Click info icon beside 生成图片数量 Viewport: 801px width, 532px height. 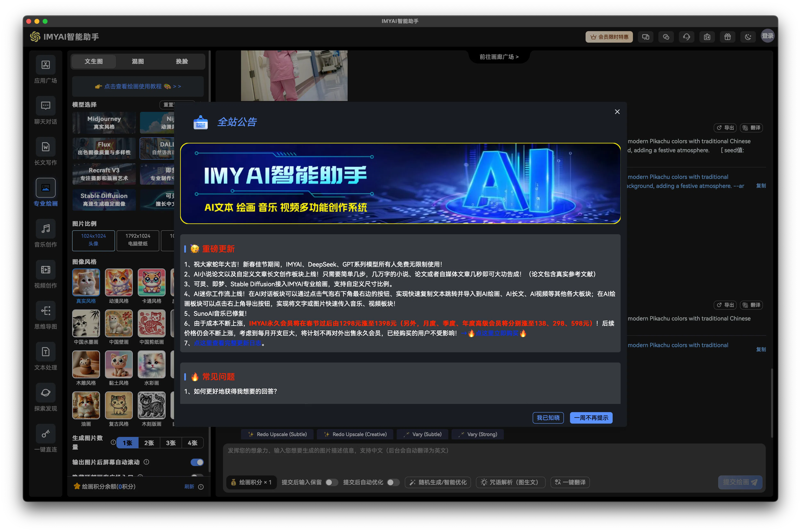click(x=113, y=442)
